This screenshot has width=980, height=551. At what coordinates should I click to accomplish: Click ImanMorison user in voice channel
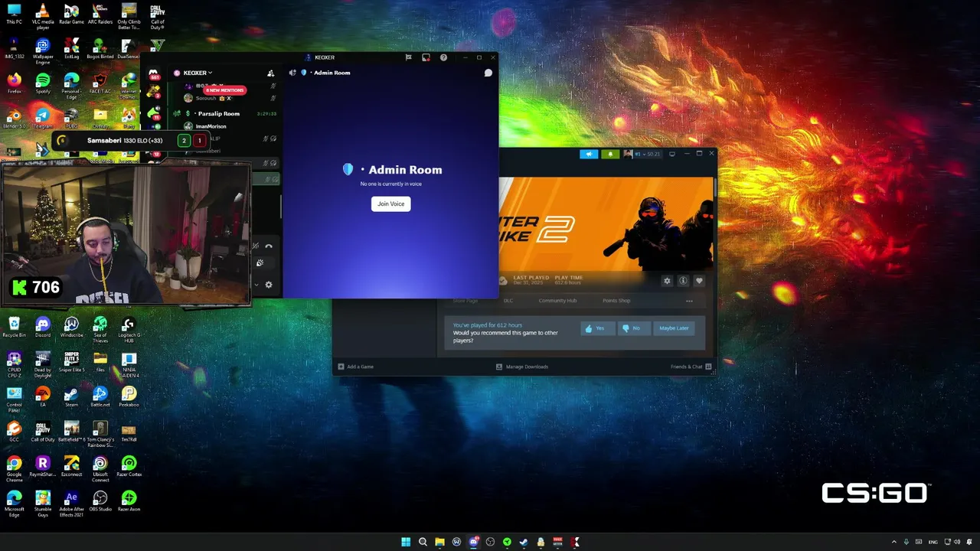click(x=211, y=126)
